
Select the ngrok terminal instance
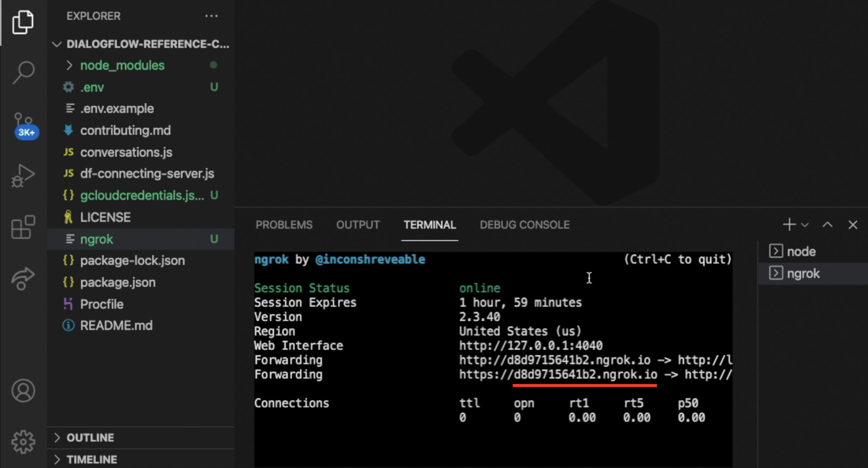[x=814, y=274]
